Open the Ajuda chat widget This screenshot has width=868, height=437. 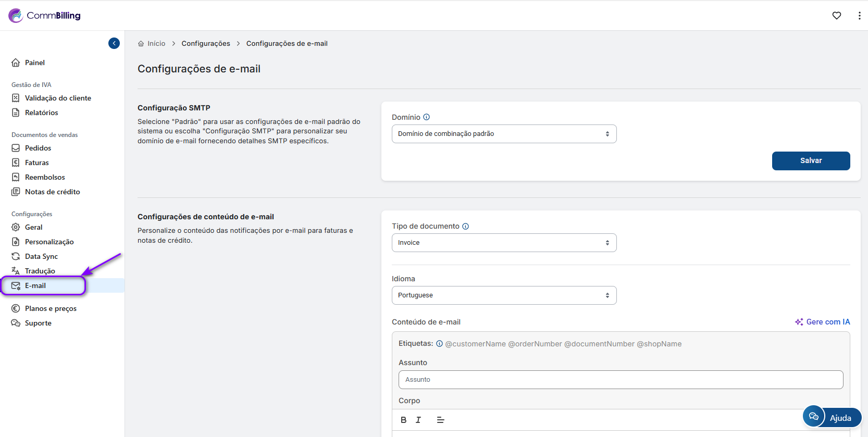tap(832, 417)
